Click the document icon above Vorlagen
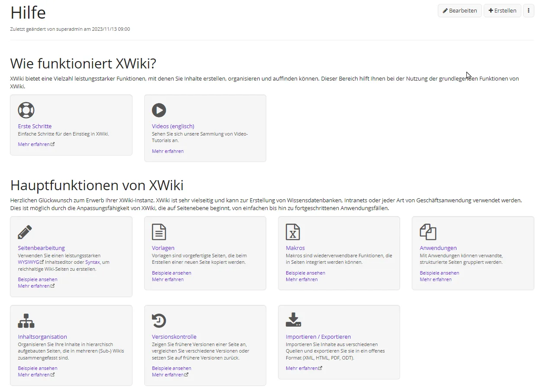Screen dimensions: 543x392 tap(159, 232)
